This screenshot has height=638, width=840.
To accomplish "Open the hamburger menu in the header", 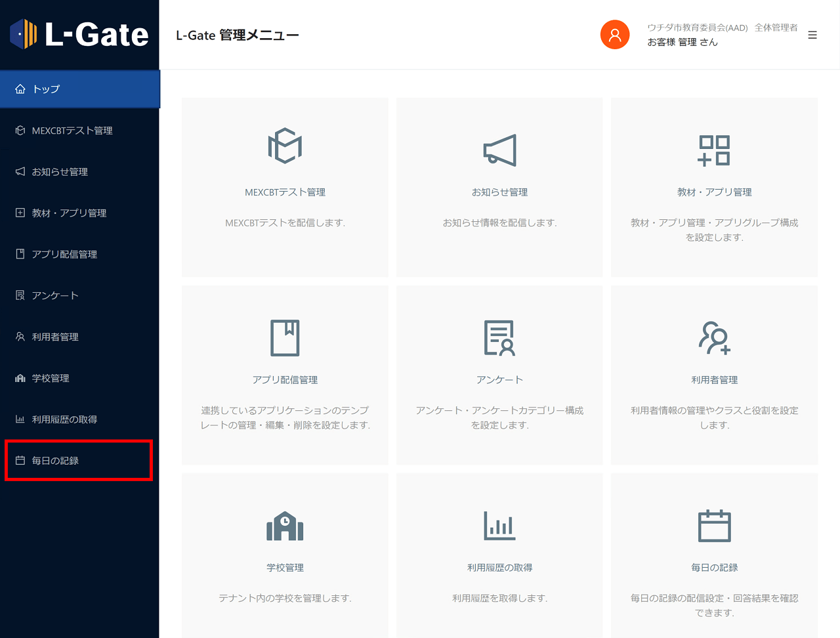I will 812,35.
